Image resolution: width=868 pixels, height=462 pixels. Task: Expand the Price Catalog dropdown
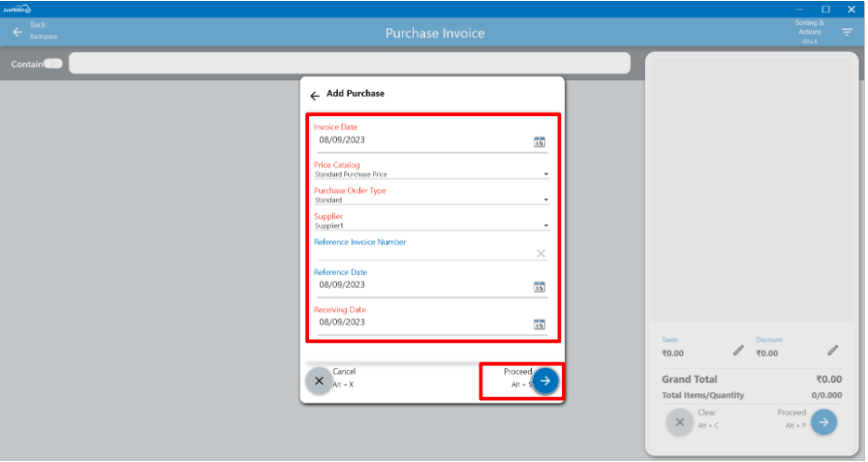(545, 175)
